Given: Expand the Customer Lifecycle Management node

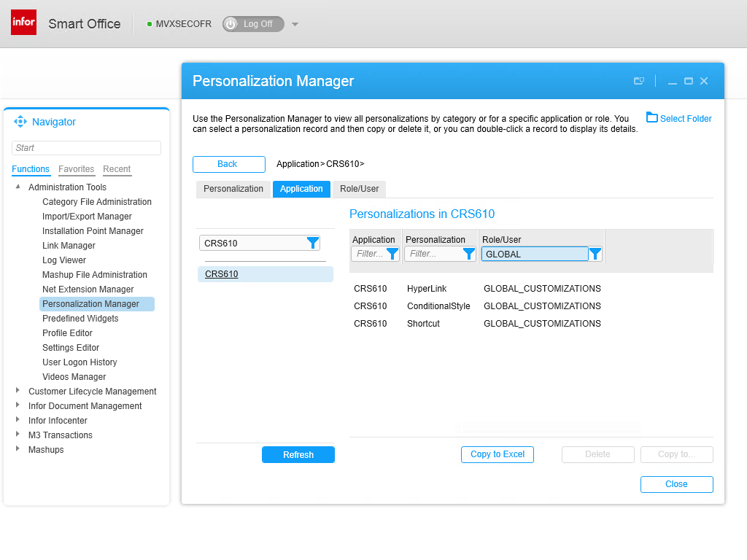Looking at the screenshot, I should pyautogui.click(x=18, y=391).
